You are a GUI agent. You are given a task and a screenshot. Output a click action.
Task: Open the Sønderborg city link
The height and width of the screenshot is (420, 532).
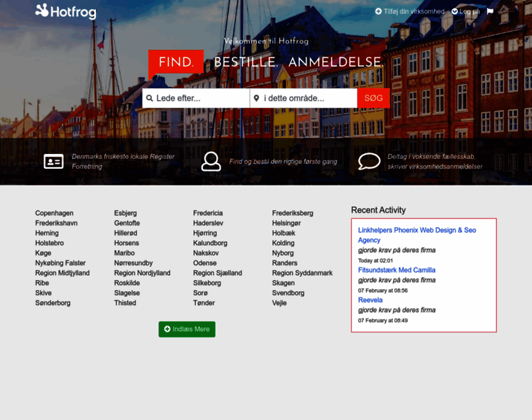tap(53, 303)
